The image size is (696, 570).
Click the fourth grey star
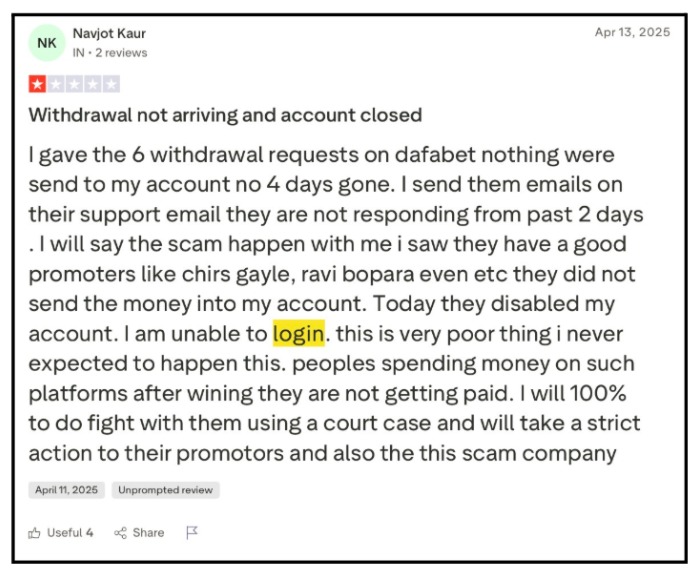[x=92, y=85]
